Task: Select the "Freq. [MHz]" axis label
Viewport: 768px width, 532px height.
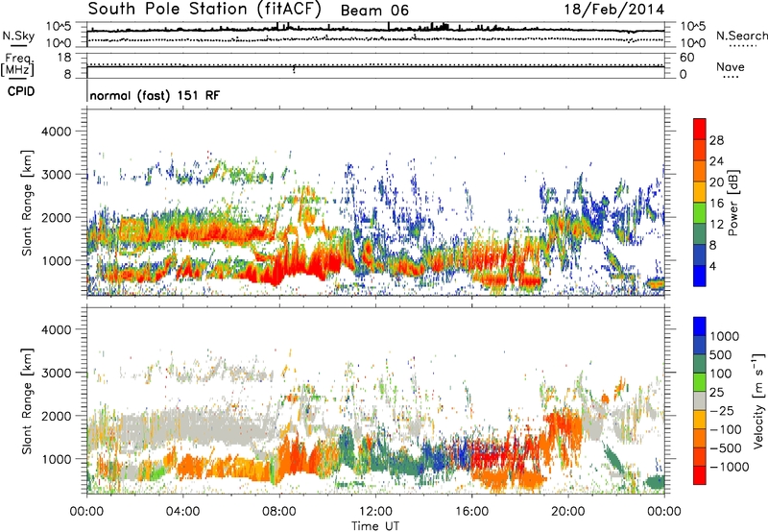Action: coord(17,65)
